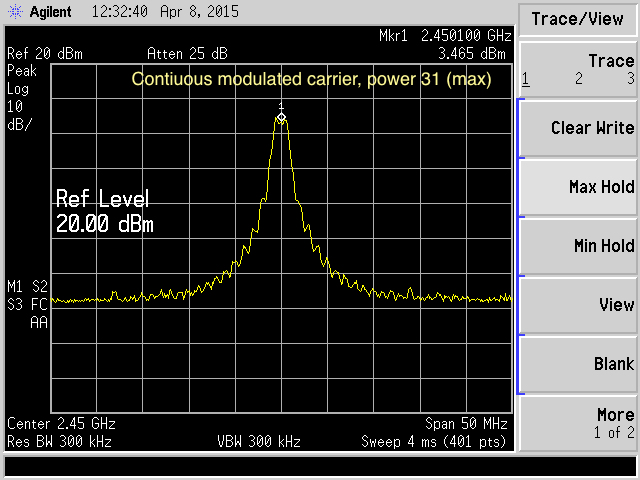Screen dimensions: 640x480
Task: Activate the Max Hold softkey
Action: (578, 187)
